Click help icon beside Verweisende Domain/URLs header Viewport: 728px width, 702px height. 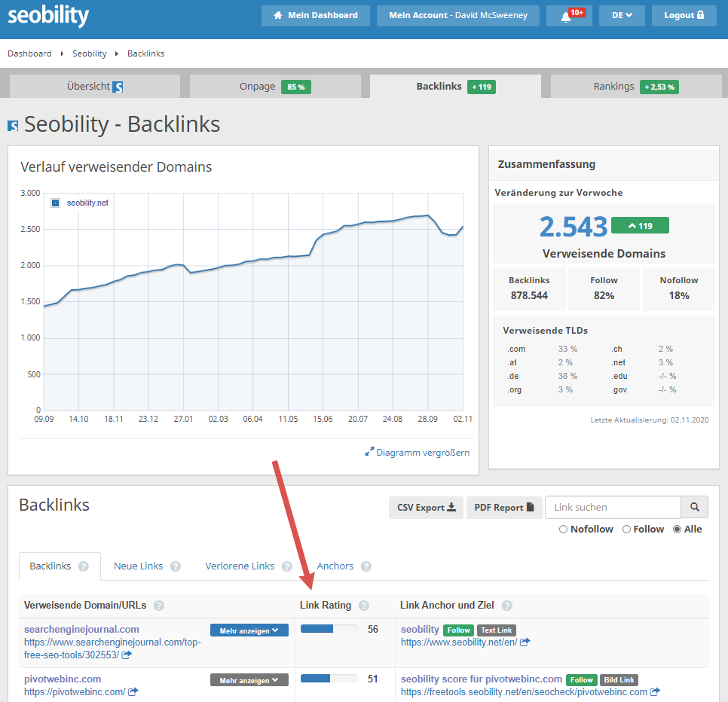coord(159,606)
